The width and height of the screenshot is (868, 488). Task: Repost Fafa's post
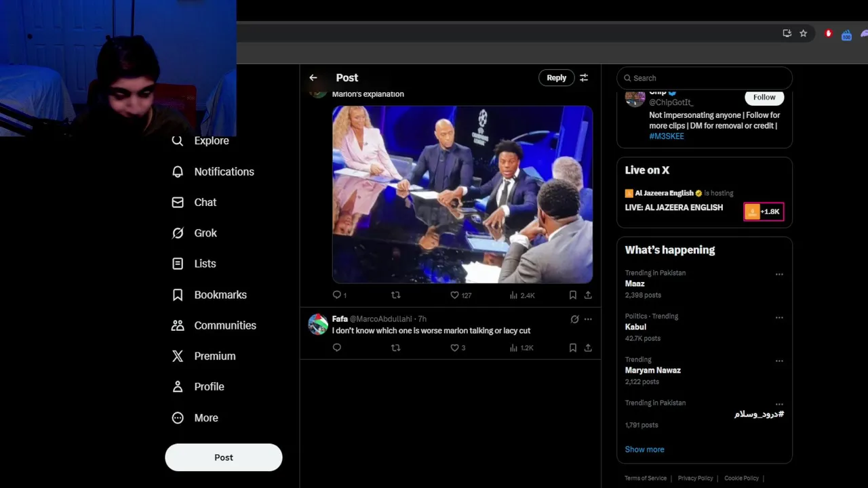pos(396,348)
